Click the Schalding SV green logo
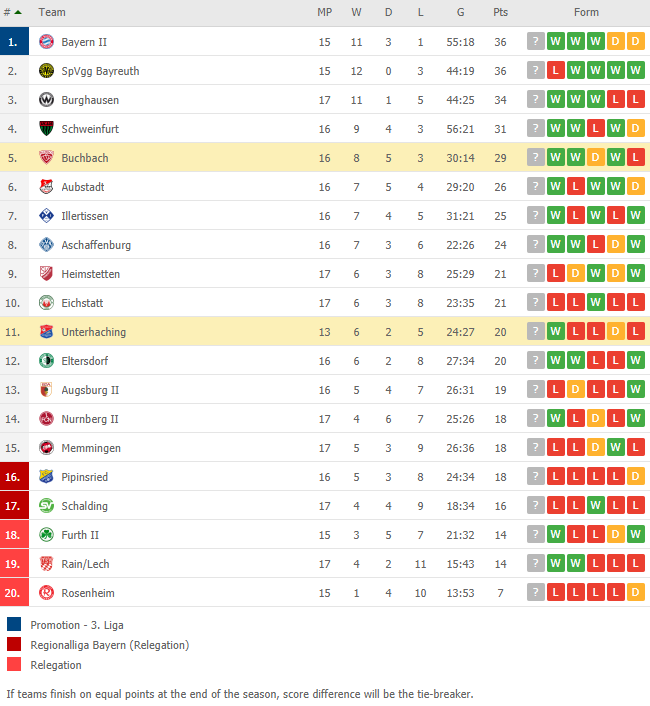 pos(46,506)
